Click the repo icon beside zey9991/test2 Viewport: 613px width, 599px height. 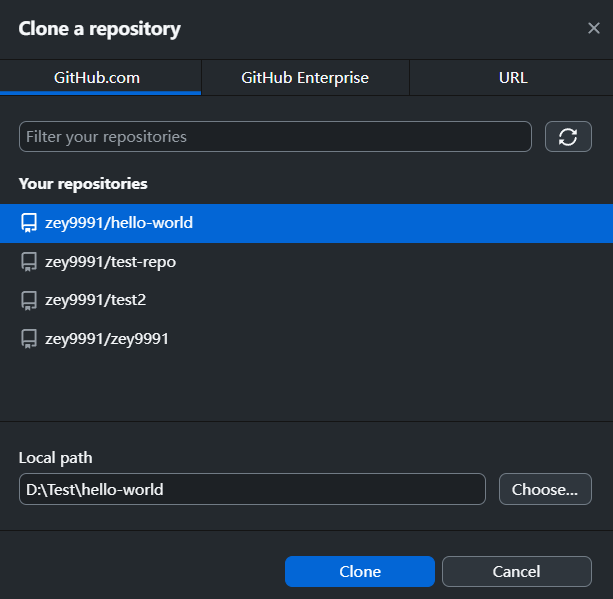[29, 300]
